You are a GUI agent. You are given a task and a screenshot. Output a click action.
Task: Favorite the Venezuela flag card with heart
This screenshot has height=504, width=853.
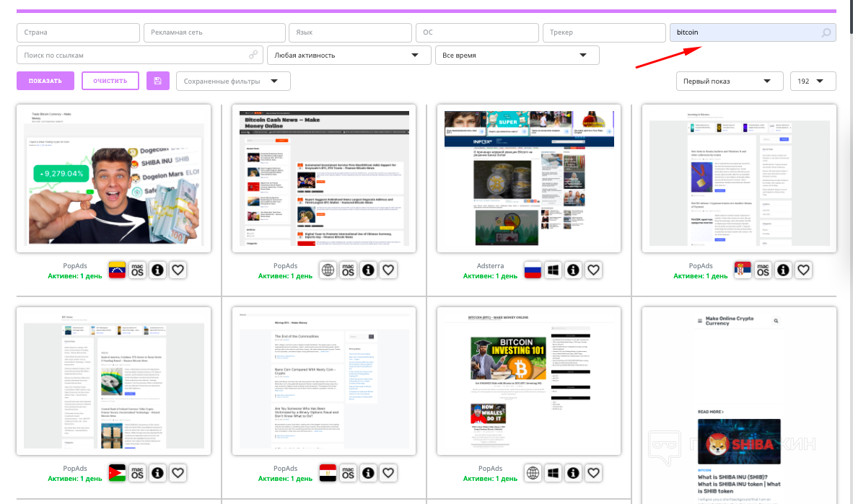pyautogui.click(x=178, y=270)
